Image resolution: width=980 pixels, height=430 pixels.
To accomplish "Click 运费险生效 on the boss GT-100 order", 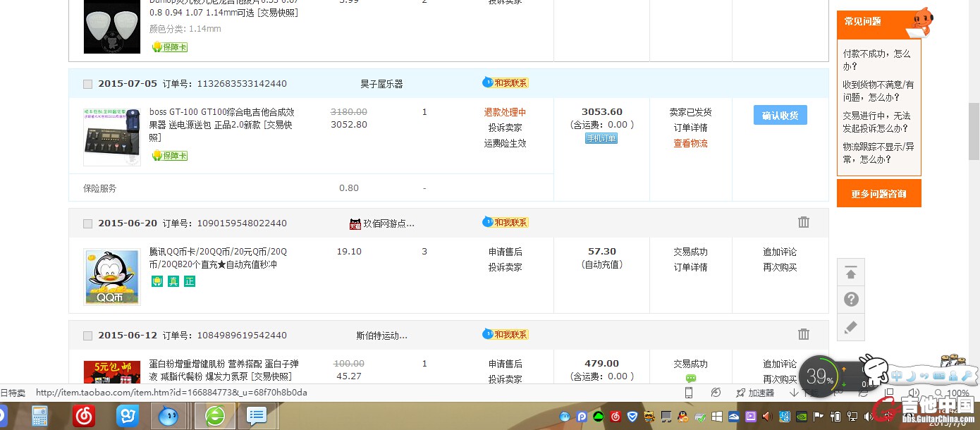I will point(505,143).
